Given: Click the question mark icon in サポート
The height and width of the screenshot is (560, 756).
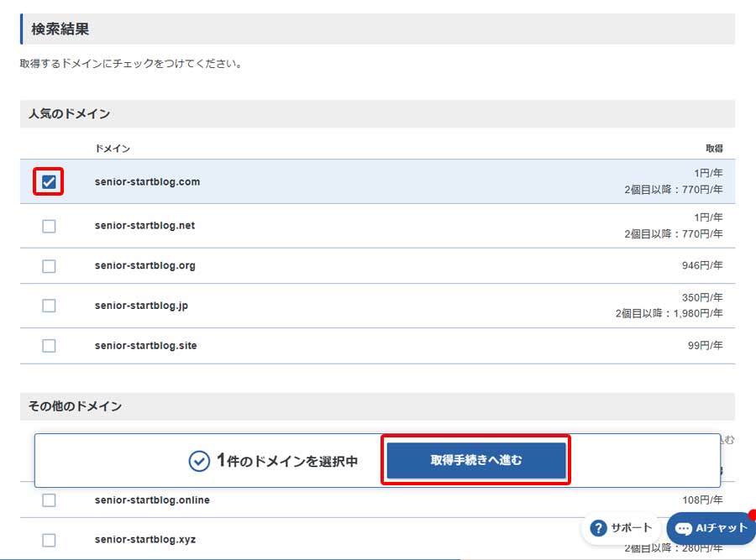Looking at the screenshot, I should coord(600,528).
